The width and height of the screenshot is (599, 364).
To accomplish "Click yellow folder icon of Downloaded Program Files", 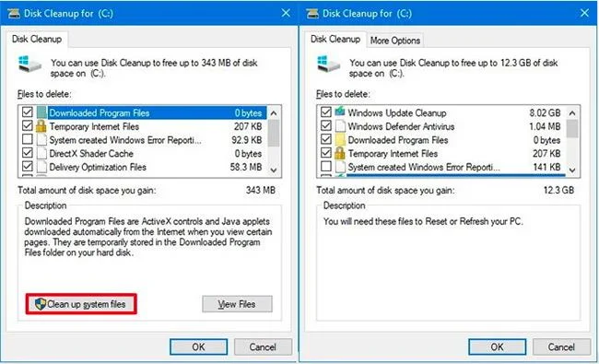I will 340,139.
